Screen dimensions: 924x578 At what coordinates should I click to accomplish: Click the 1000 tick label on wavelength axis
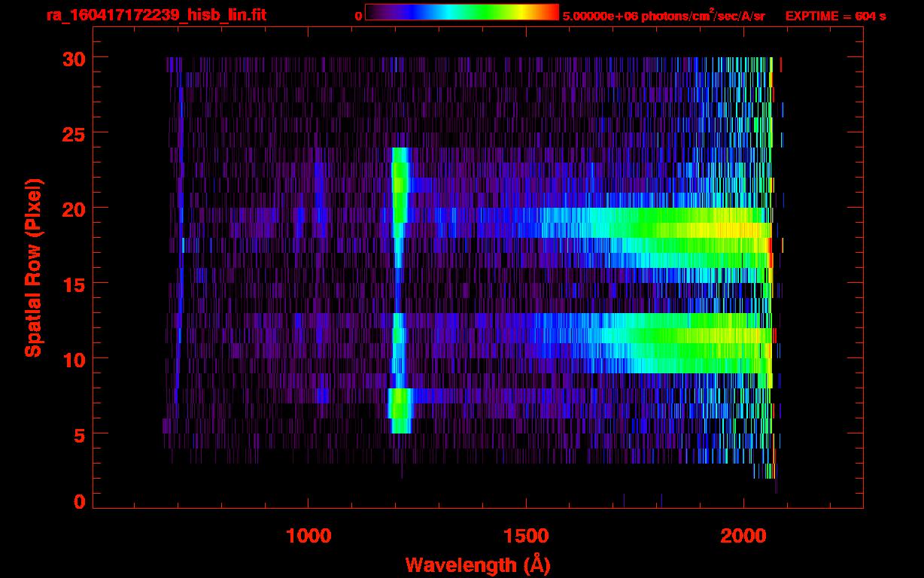click(x=308, y=536)
